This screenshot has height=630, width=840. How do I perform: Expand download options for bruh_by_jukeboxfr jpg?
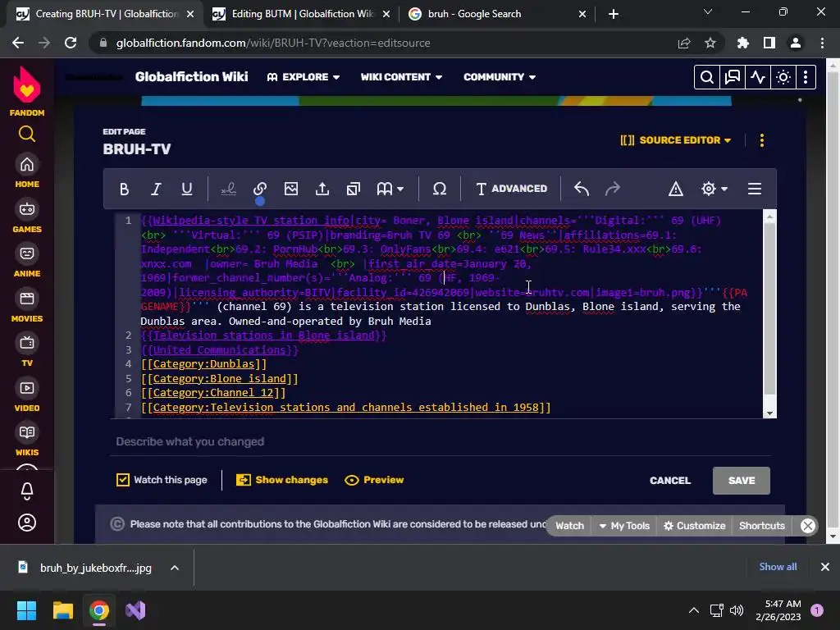pyautogui.click(x=175, y=568)
